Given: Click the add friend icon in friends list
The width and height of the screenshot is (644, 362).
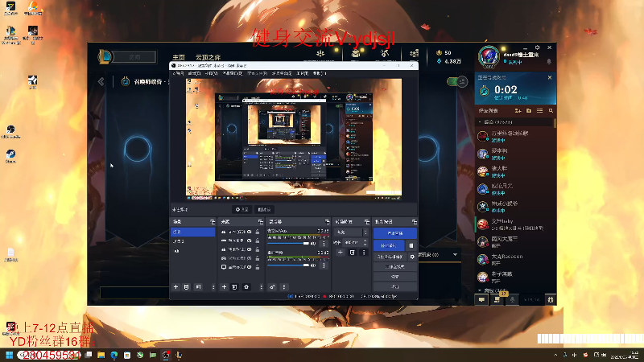Looking at the screenshot, I should pos(518,111).
